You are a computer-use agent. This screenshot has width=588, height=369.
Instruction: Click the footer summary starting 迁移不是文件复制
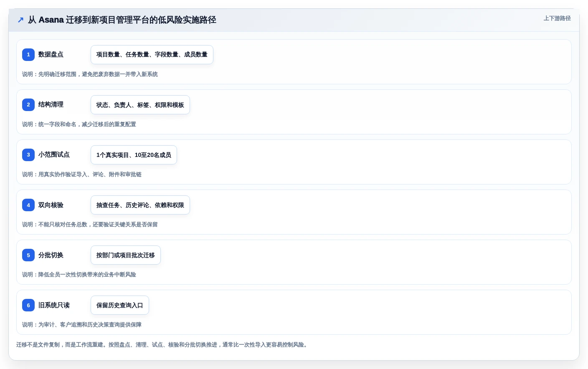point(163,345)
